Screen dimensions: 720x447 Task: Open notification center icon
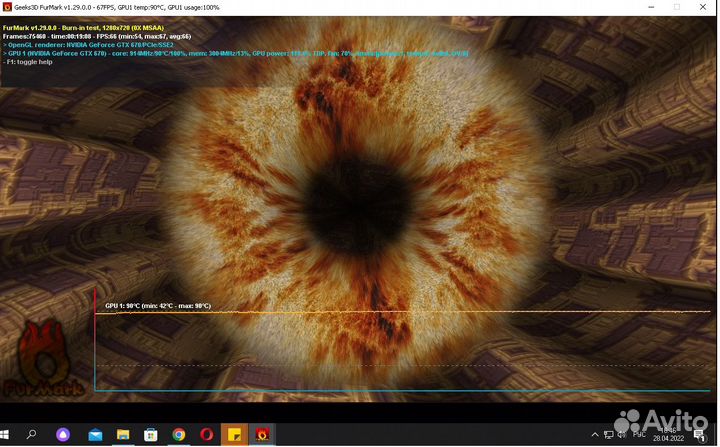(x=700, y=435)
